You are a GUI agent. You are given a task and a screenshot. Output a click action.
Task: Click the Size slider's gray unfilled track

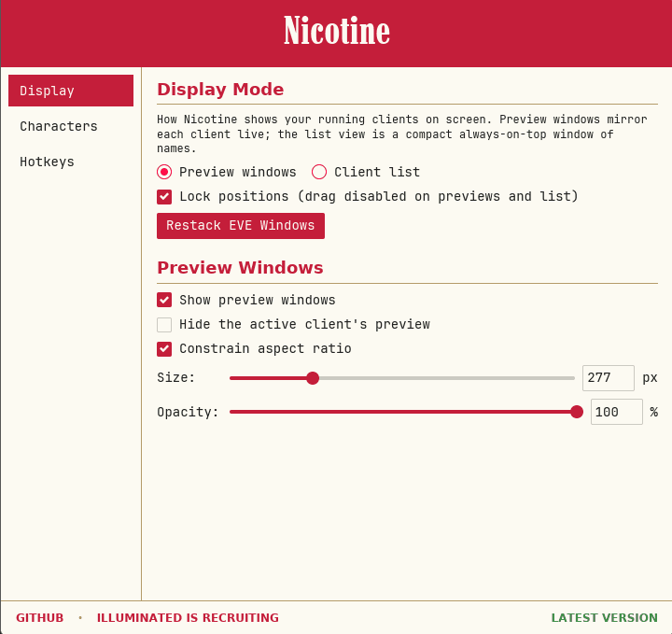446,378
